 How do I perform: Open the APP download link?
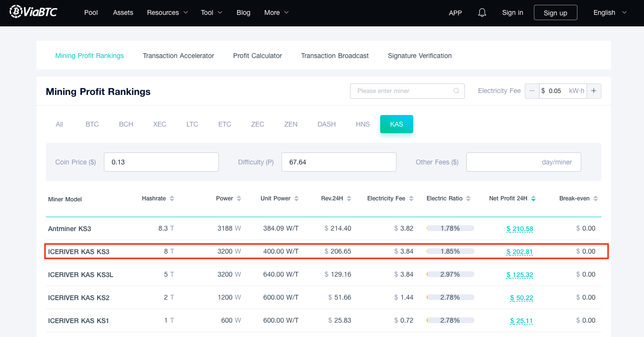[455, 13]
